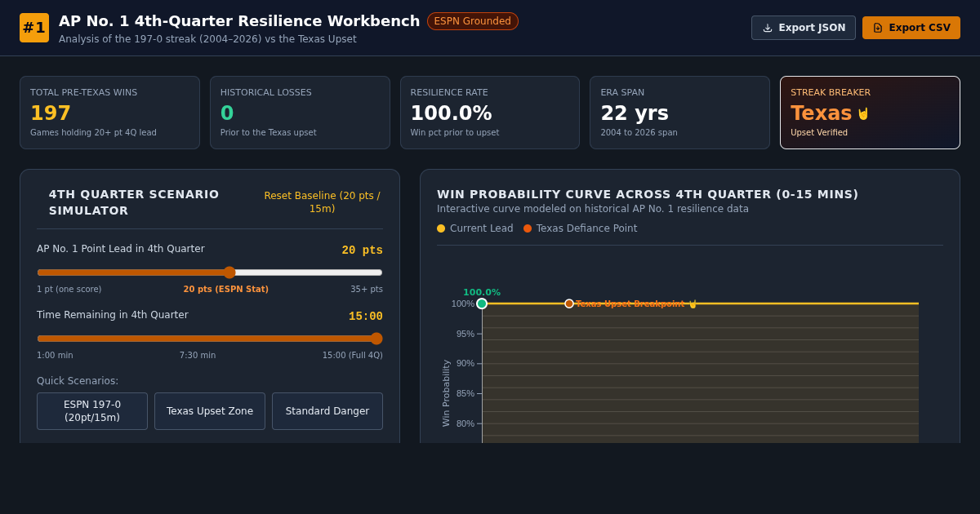Click the Texas Upset Breakpoint chart marker
980x514 pixels.
[569, 304]
